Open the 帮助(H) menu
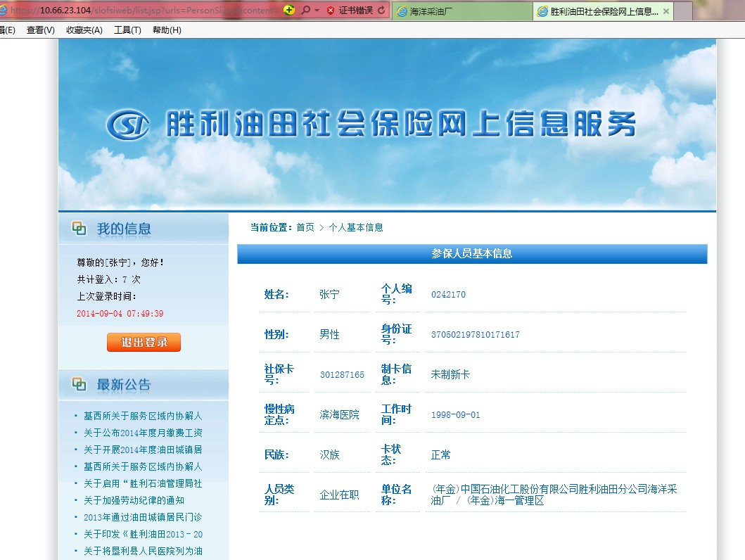Screen dimensions: 745x560 167,30
